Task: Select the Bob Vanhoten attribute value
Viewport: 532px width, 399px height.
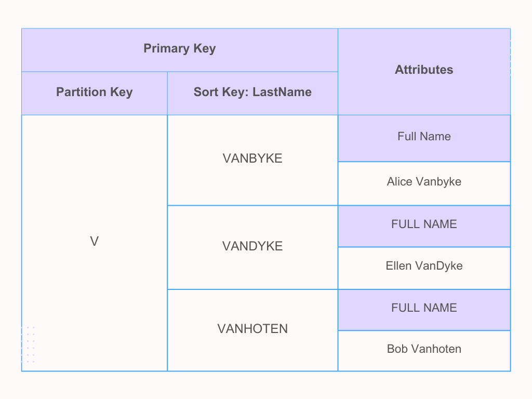Action: [424, 349]
